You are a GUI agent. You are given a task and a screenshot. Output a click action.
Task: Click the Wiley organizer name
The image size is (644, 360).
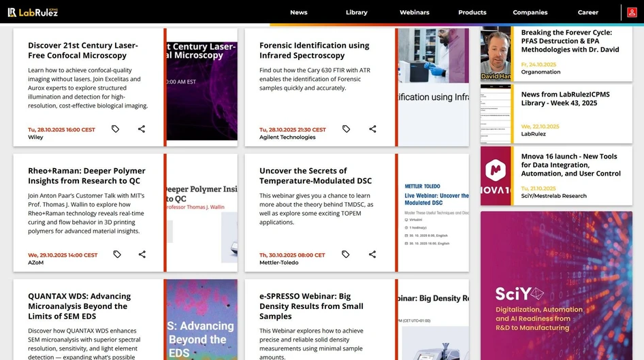point(35,137)
